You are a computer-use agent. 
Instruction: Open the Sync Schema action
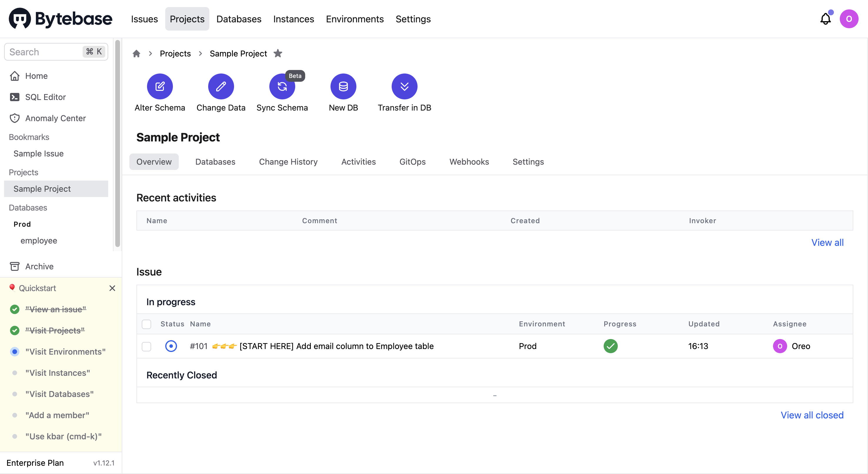pyautogui.click(x=282, y=86)
